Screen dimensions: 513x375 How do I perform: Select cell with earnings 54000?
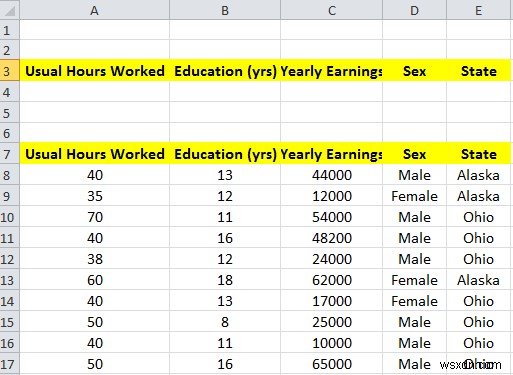(332, 217)
